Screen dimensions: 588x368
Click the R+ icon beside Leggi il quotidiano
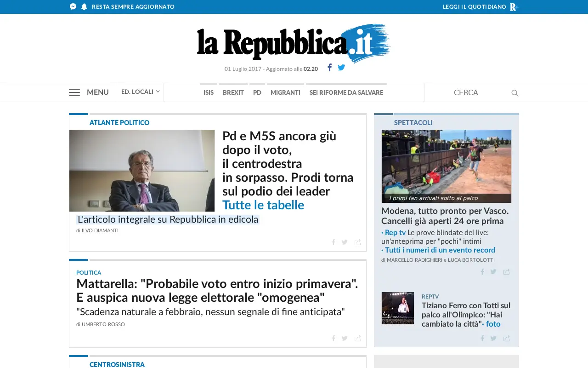[514, 7]
